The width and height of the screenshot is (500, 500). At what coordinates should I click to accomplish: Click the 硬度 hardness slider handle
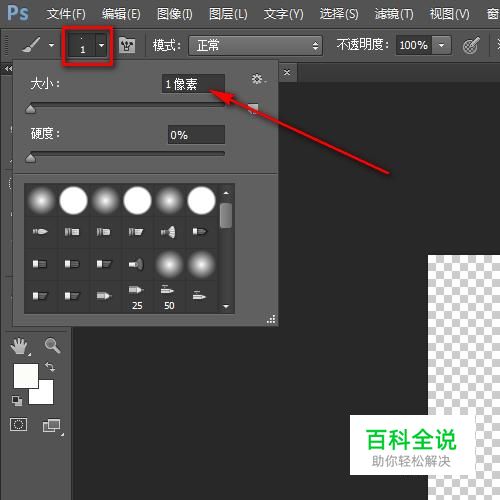[31, 157]
